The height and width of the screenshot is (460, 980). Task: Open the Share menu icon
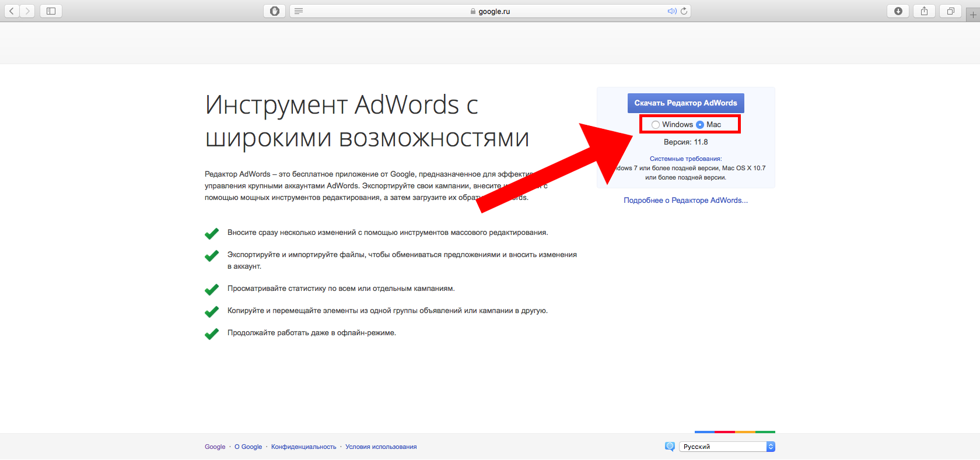(x=925, y=11)
